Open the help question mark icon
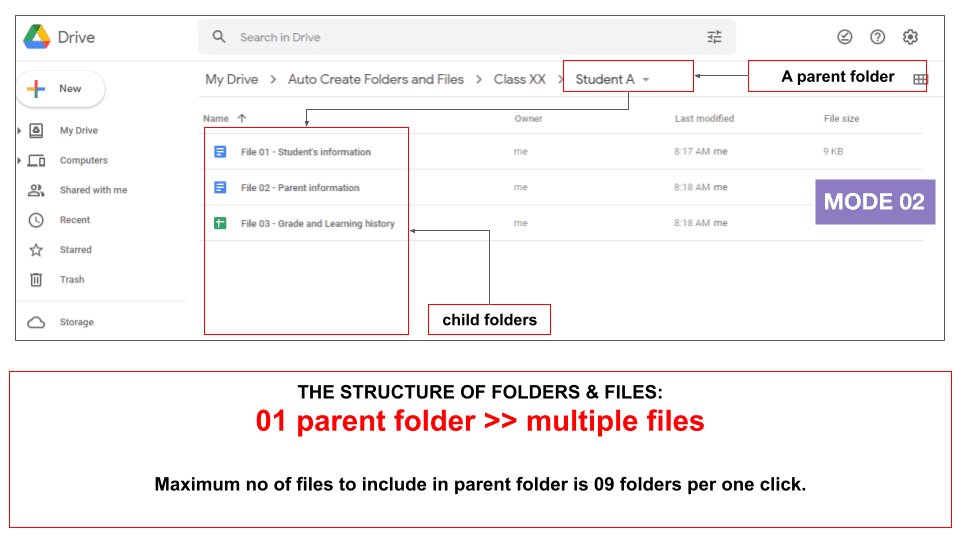Image resolution: width=960 pixels, height=540 pixels. (877, 37)
